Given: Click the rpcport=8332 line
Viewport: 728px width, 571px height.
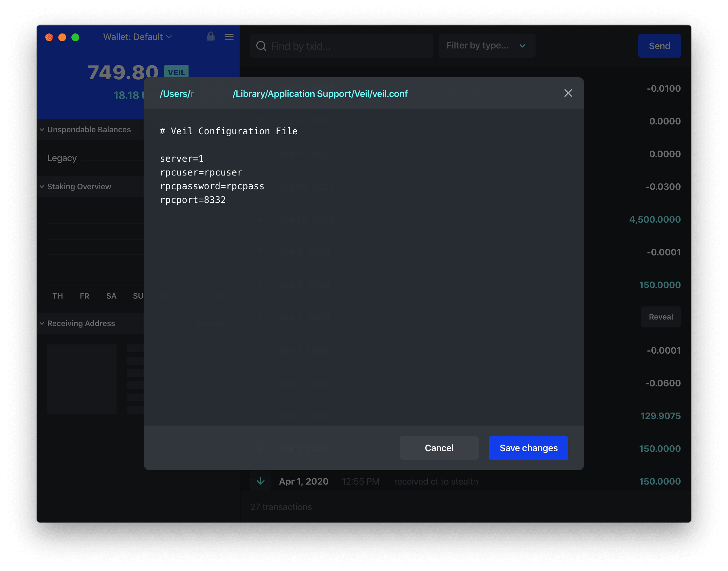Looking at the screenshot, I should pos(193,200).
